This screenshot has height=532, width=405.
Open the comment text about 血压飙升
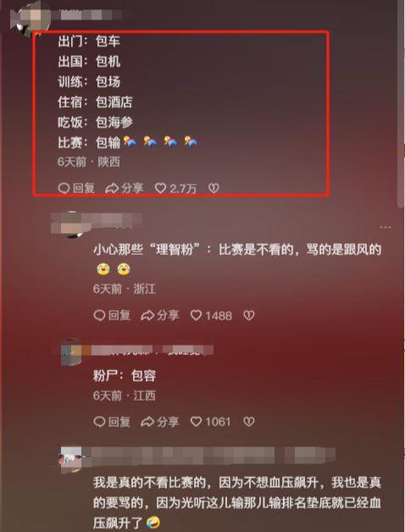(237, 503)
